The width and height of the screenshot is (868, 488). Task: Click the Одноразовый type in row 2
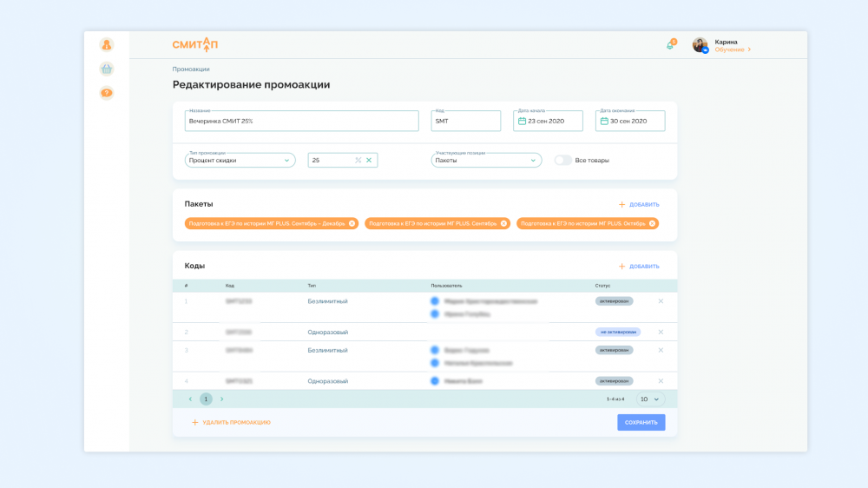tap(328, 333)
